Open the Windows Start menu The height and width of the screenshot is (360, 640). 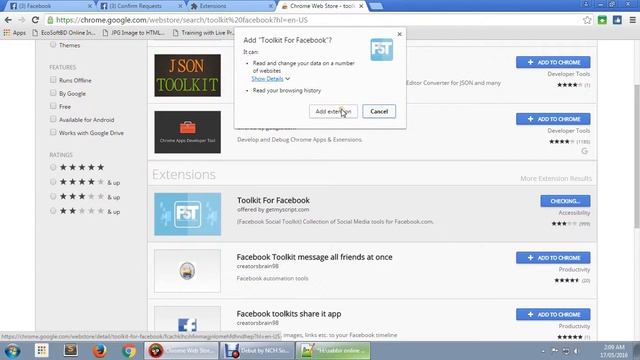pos(12,351)
